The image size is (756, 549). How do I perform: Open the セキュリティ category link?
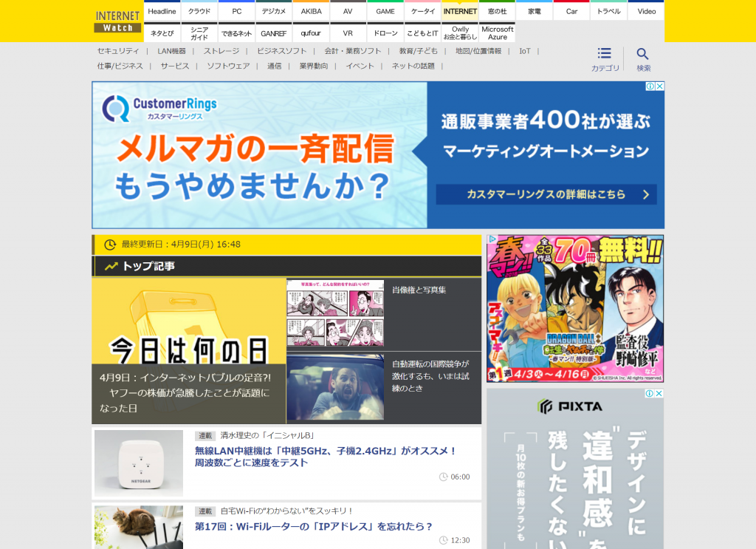(x=118, y=51)
